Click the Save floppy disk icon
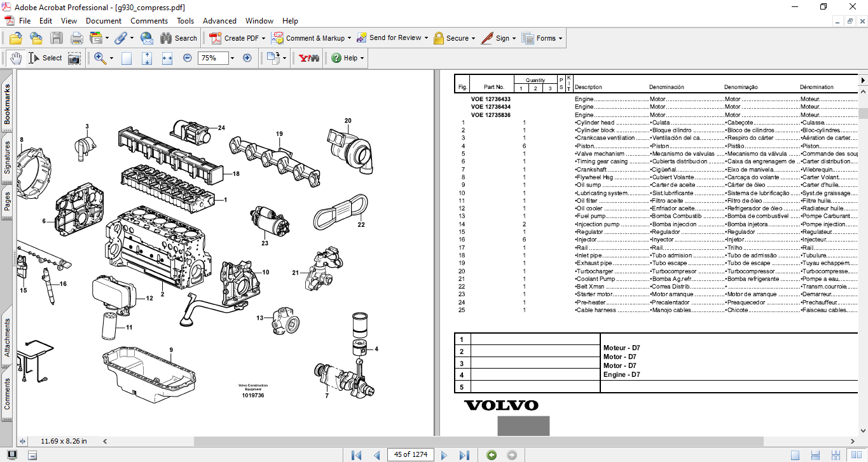Viewport: 868px width, 462px height. pos(57,38)
